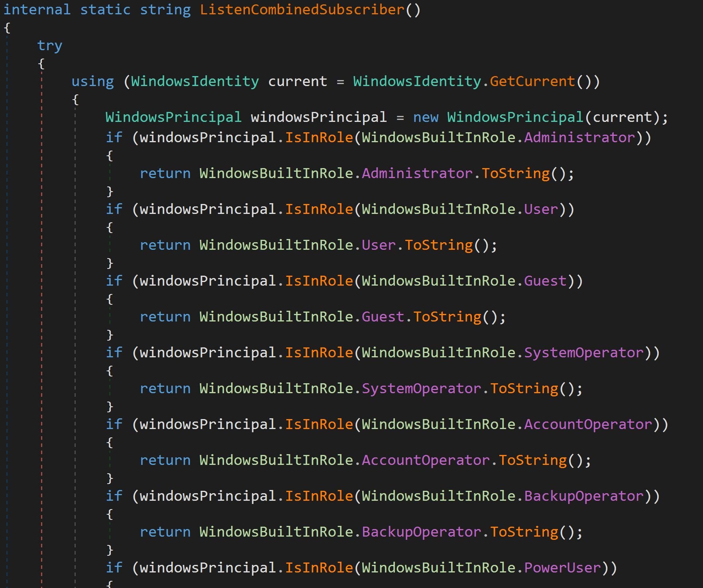Click the 'try' keyword
Screen dimensions: 703x588
click(x=50, y=46)
